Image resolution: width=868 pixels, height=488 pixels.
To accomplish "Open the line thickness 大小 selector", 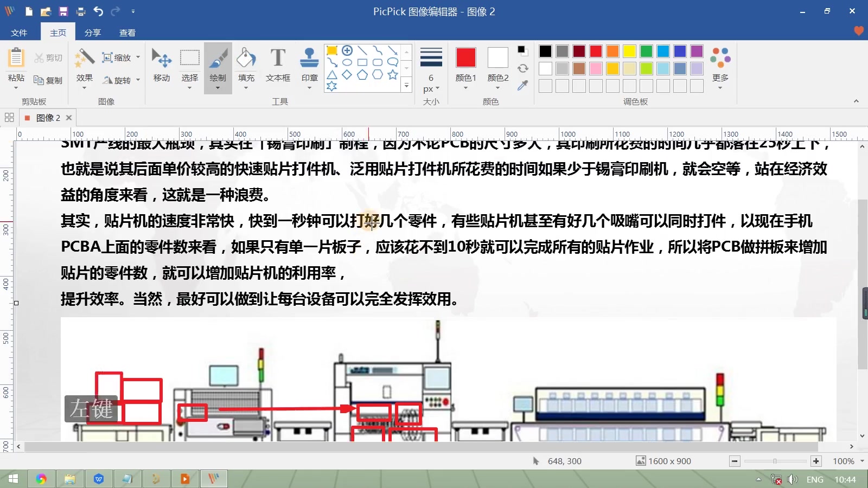I will [x=431, y=70].
